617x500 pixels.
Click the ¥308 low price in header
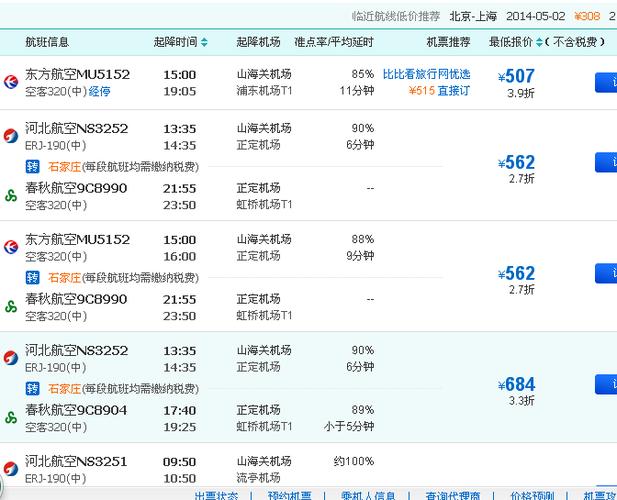[x=587, y=16]
